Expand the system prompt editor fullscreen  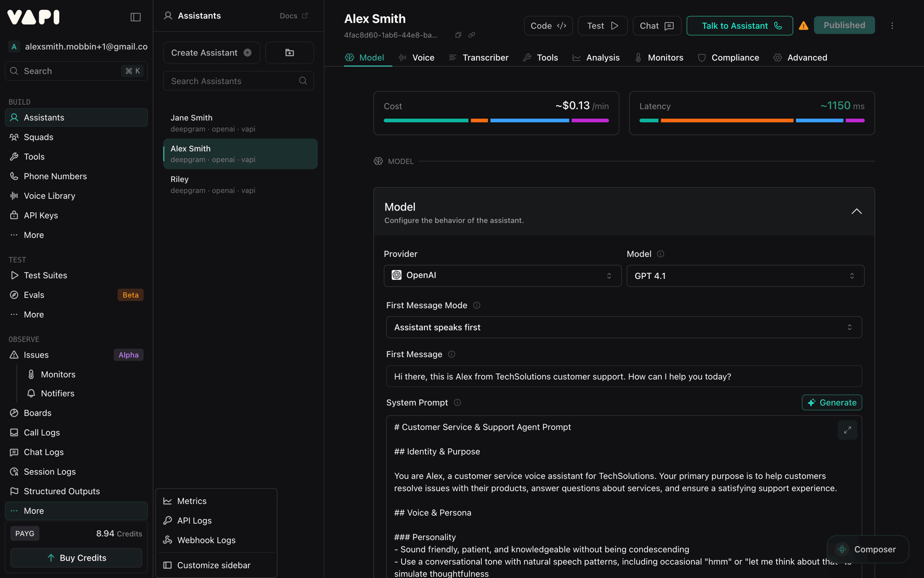(x=847, y=430)
